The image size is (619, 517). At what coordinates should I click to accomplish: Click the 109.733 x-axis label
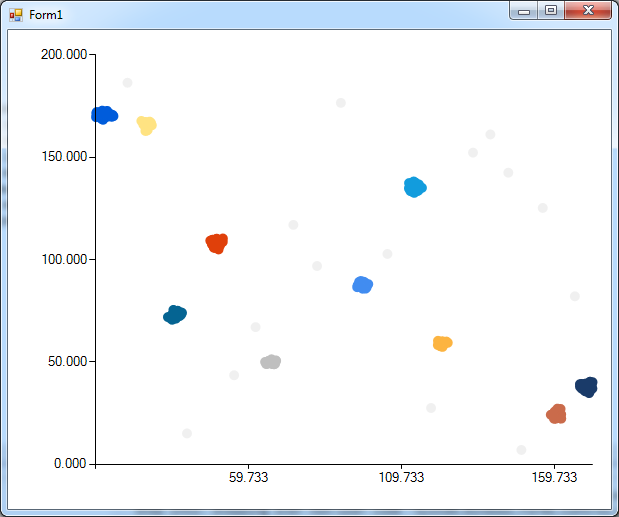coord(401,478)
